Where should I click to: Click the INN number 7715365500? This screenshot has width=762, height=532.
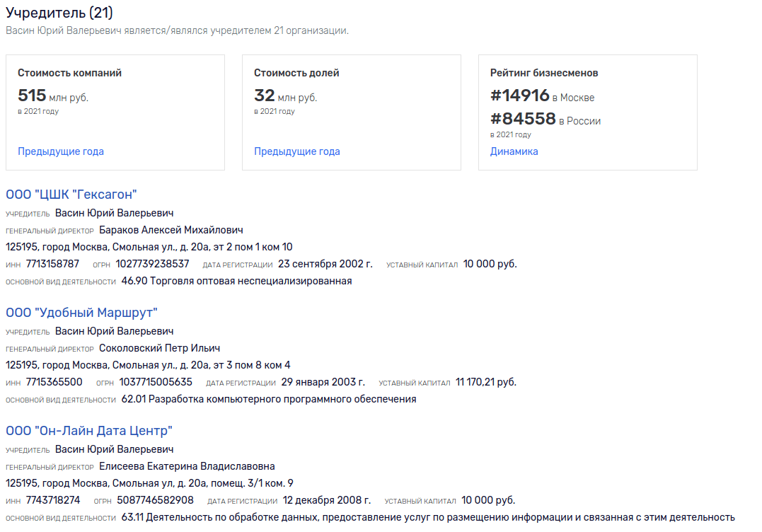(54, 382)
